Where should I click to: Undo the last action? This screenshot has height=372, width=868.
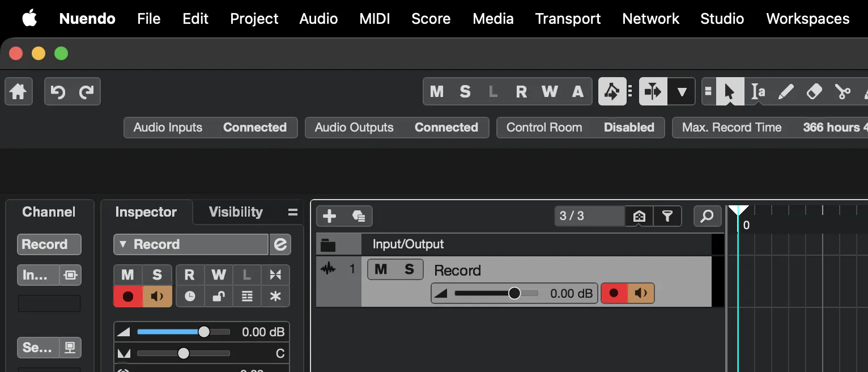(x=58, y=91)
